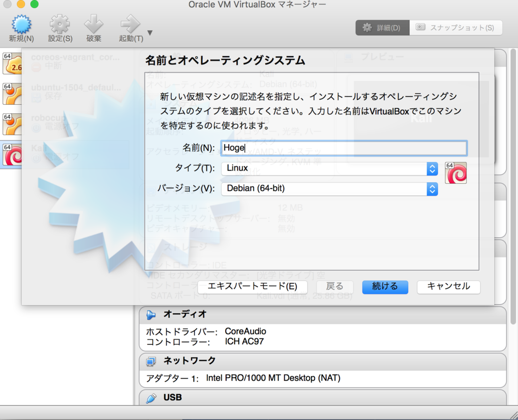Click the USB section header
518x420 pixels.
pyautogui.click(x=323, y=398)
